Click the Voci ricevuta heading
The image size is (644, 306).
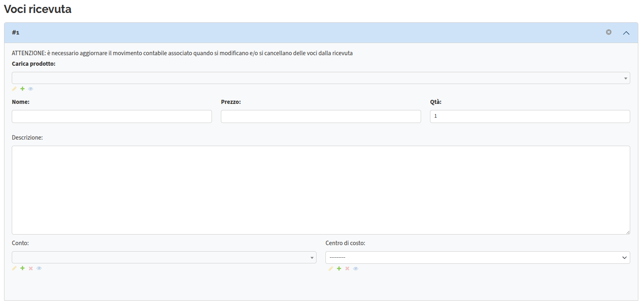click(x=38, y=9)
